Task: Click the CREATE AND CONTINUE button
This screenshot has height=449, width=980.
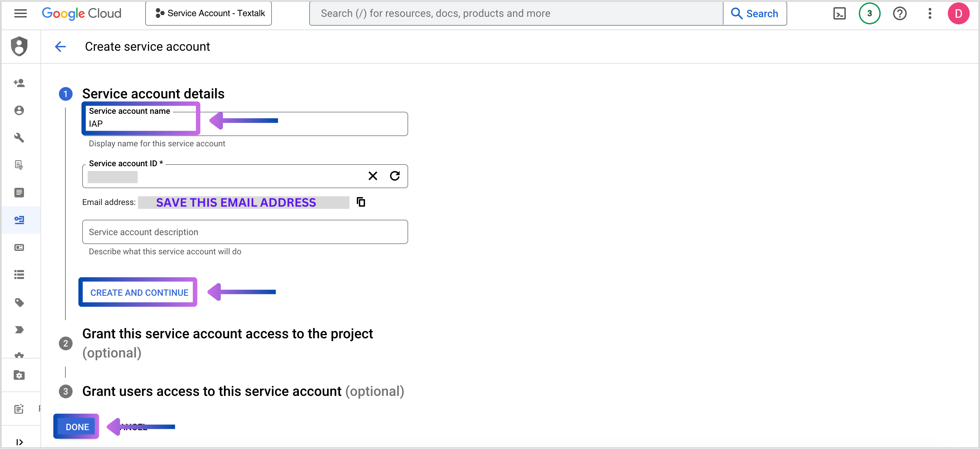Action: [139, 292]
